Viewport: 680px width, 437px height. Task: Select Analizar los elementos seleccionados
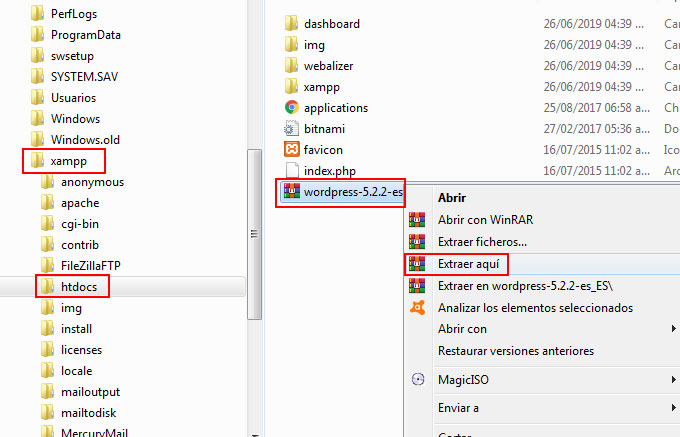click(535, 308)
